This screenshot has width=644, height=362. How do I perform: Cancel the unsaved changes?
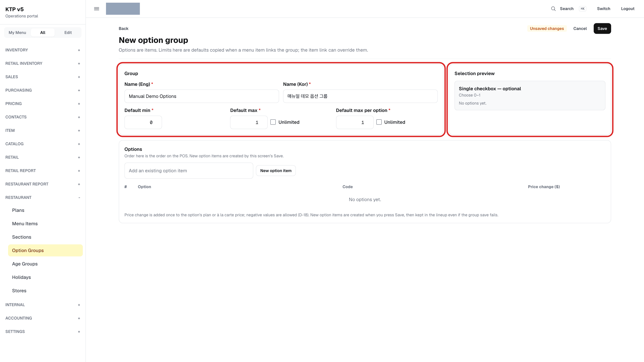580,28
